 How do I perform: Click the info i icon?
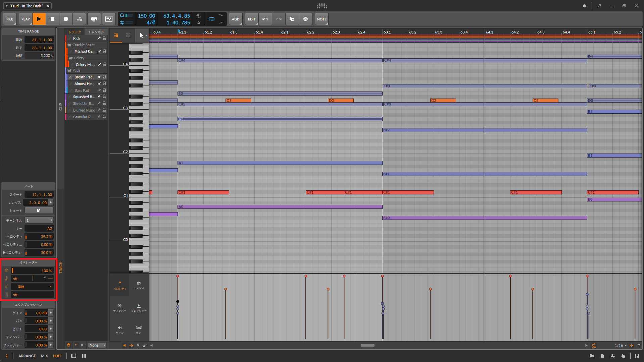pos(7,356)
